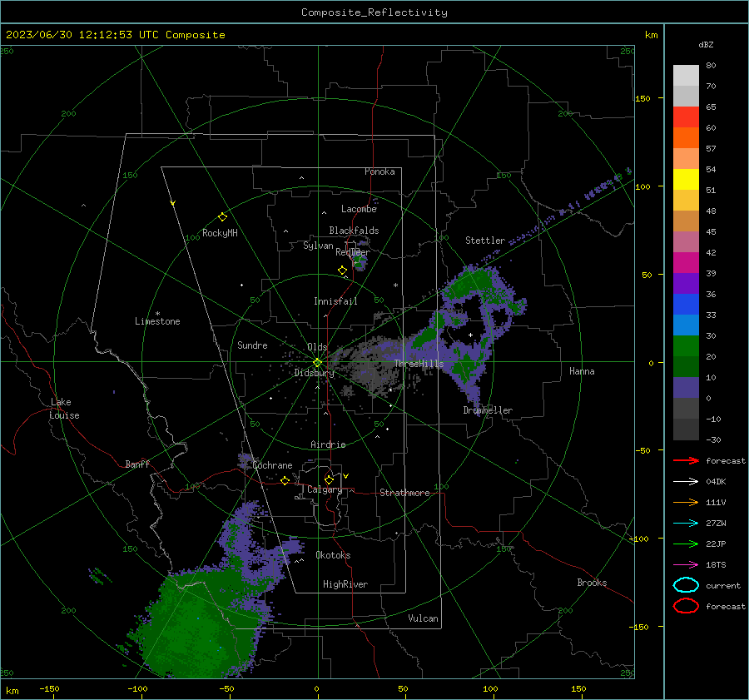Image resolution: width=749 pixels, height=700 pixels.
Task: Click the Sylvan label
Action: coord(318,246)
